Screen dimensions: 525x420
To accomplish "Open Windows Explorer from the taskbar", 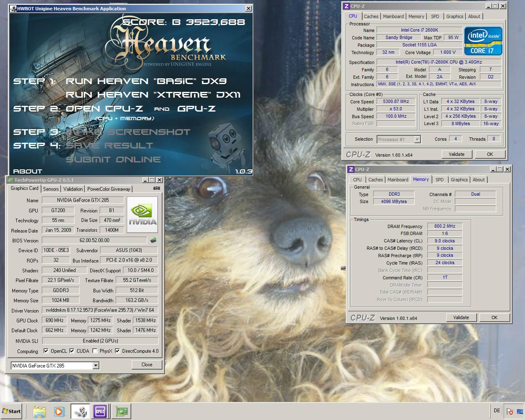I will point(39,411).
